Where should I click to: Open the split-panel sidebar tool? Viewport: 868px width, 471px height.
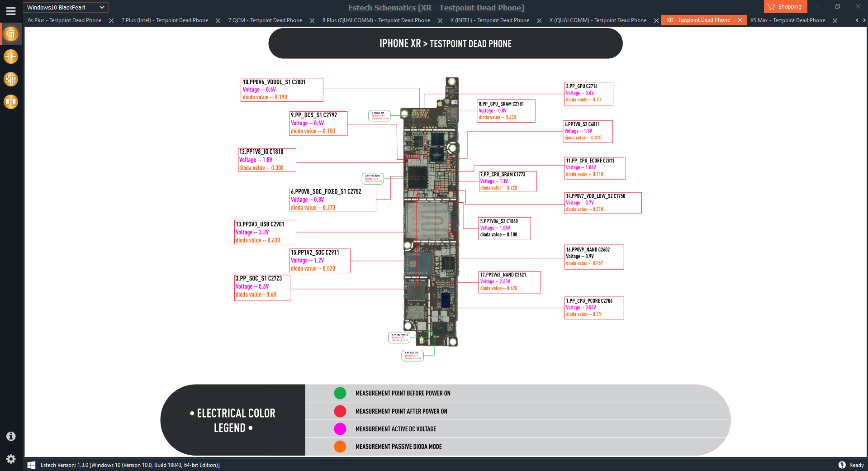click(x=11, y=102)
